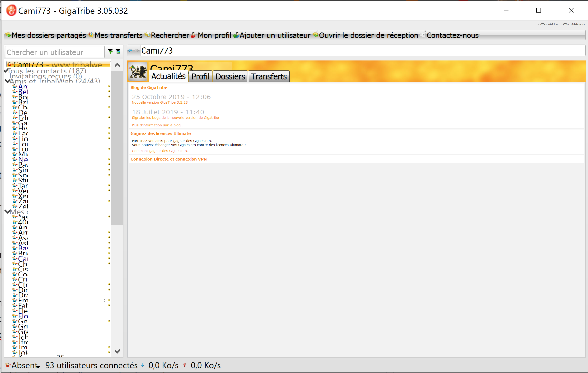
Task: Open the display options dropdown beside search
Action: click(118, 51)
